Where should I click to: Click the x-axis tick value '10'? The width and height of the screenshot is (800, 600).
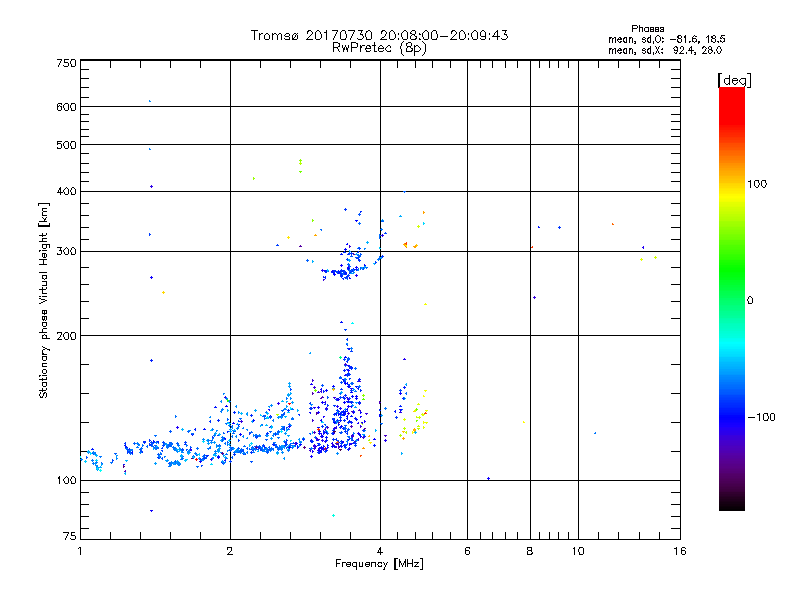pos(578,551)
